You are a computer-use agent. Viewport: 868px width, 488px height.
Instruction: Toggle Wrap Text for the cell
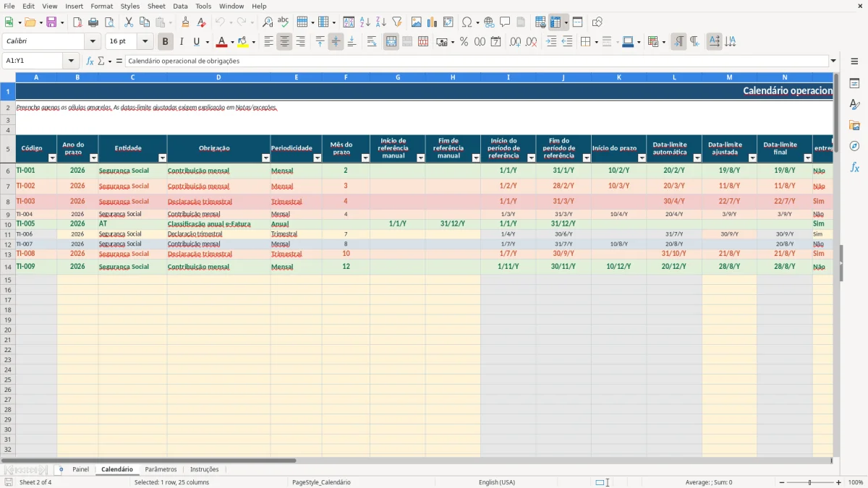tap(372, 42)
